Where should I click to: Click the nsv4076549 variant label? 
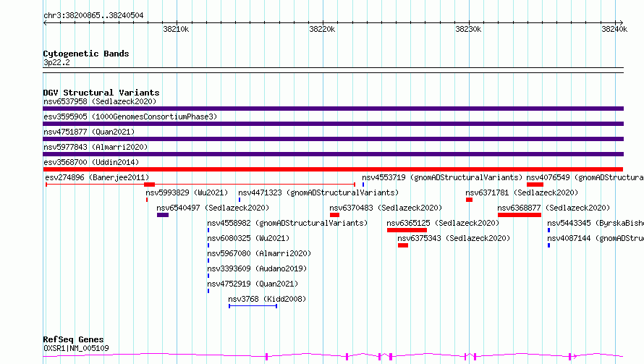click(585, 177)
